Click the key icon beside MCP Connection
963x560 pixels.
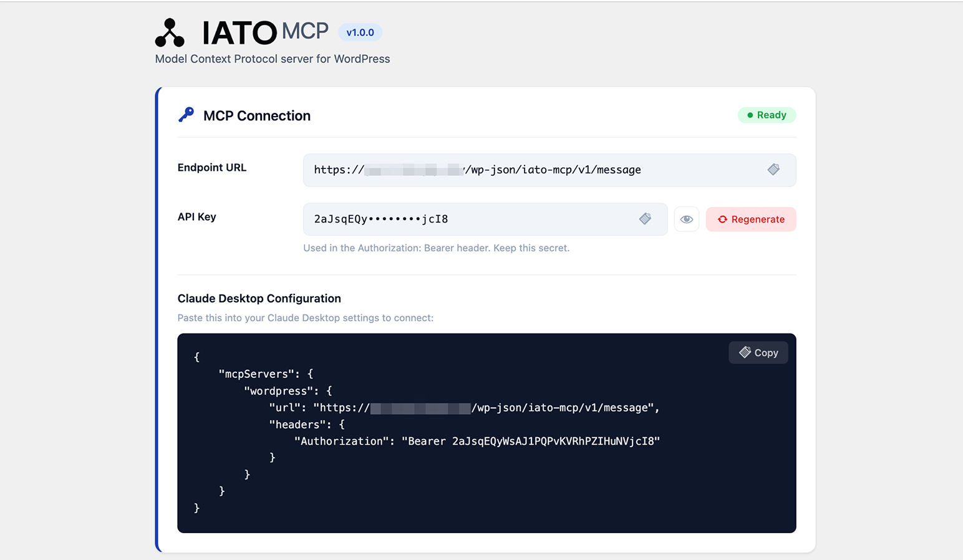tap(186, 115)
